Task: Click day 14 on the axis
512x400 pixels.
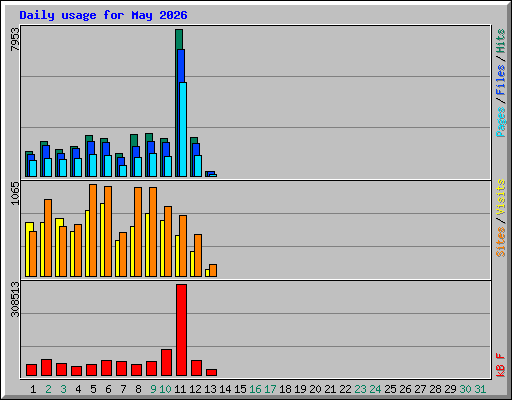Action: pos(225,389)
